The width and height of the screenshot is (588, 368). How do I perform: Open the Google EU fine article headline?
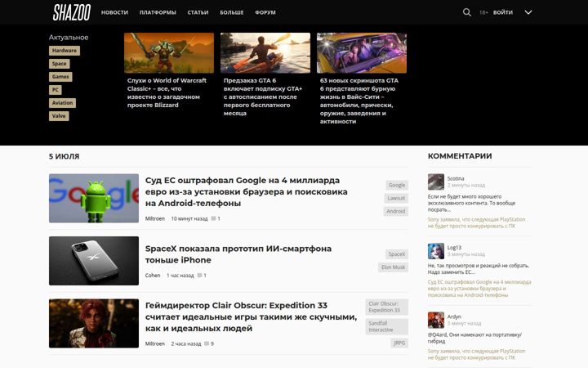pos(247,192)
